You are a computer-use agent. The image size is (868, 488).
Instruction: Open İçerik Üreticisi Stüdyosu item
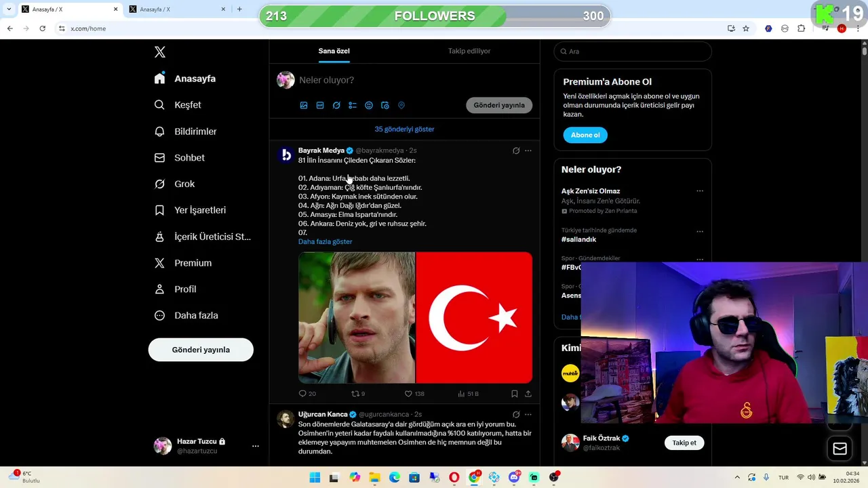(x=203, y=237)
